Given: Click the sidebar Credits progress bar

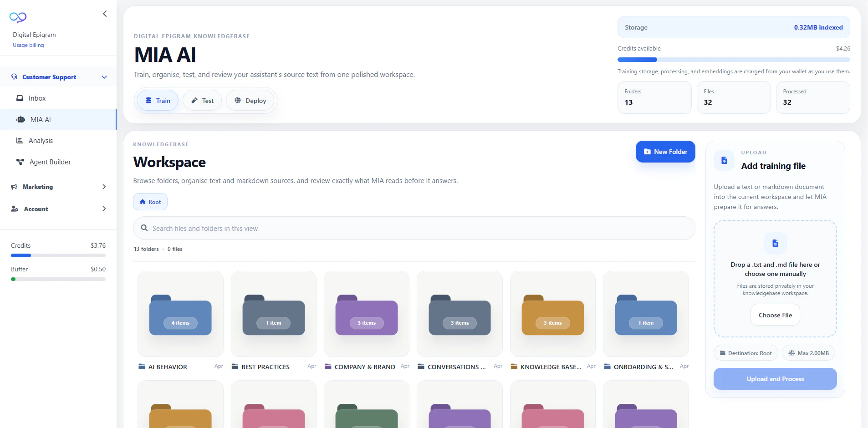Looking at the screenshot, I should tap(58, 255).
